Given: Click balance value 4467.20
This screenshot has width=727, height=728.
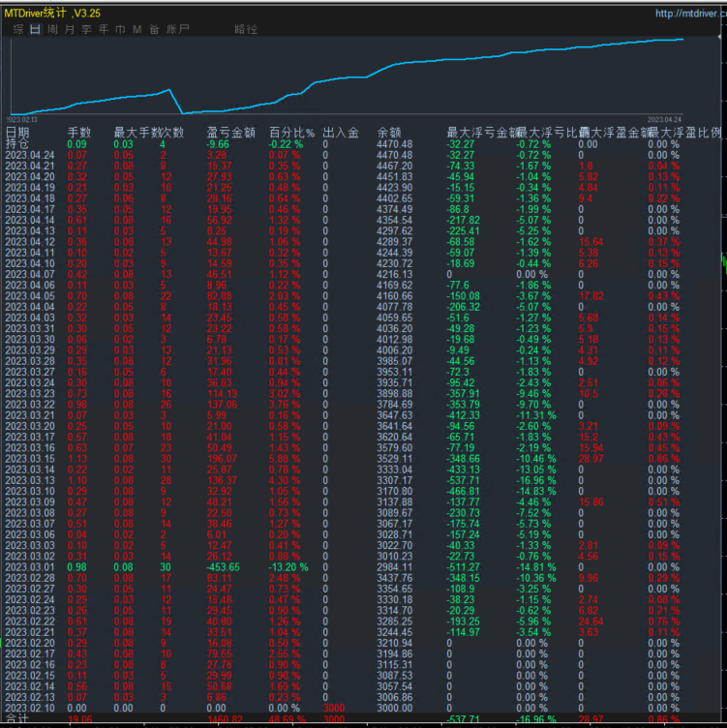Looking at the screenshot, I should (x=394, y=167).
